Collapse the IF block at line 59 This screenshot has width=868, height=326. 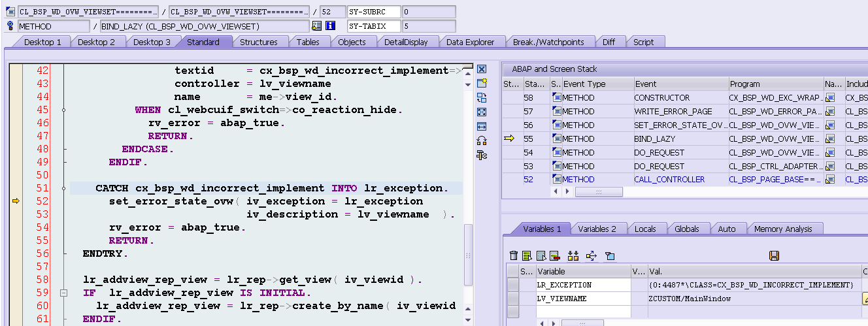[x=63, y=293]
